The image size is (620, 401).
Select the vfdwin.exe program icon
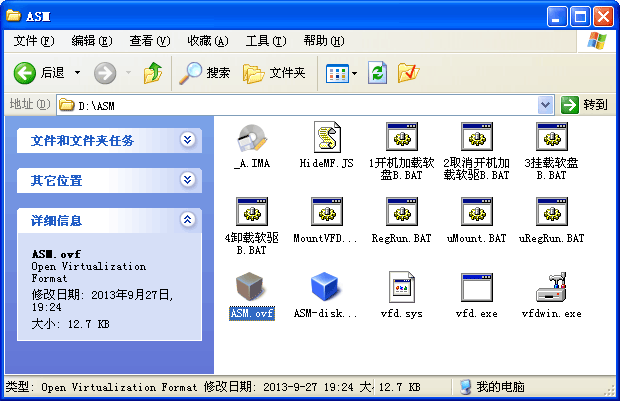552,287
